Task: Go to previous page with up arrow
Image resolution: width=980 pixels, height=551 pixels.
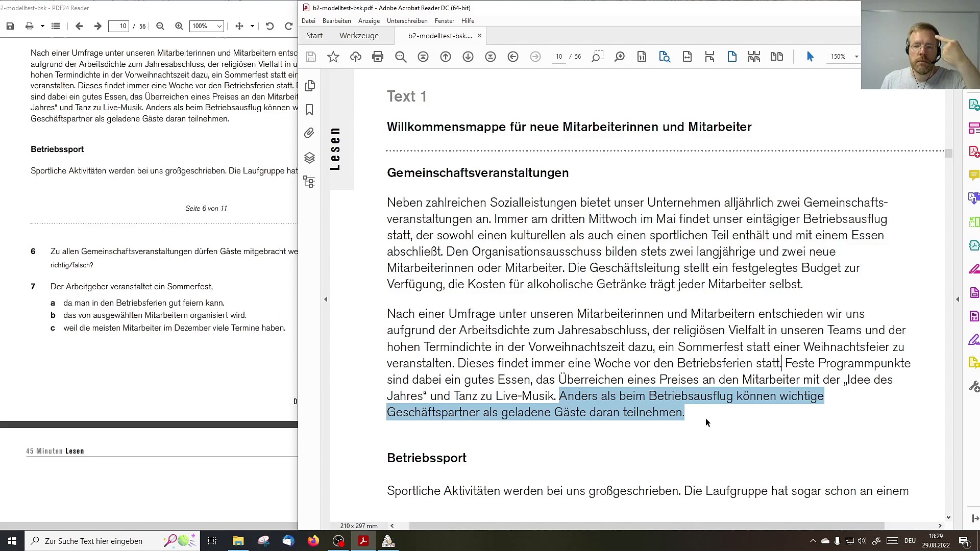Action: 446,57
